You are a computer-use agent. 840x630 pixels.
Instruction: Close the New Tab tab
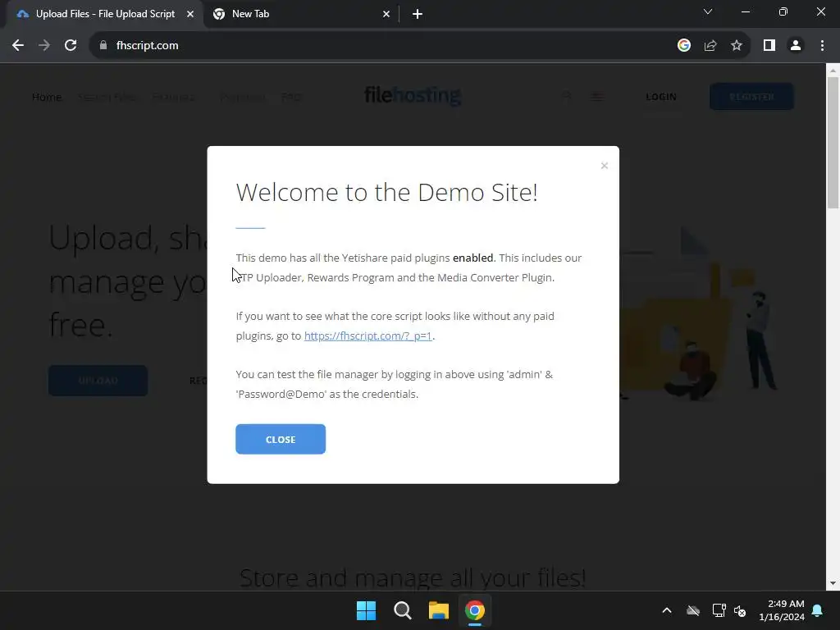(x=386, y=14)
